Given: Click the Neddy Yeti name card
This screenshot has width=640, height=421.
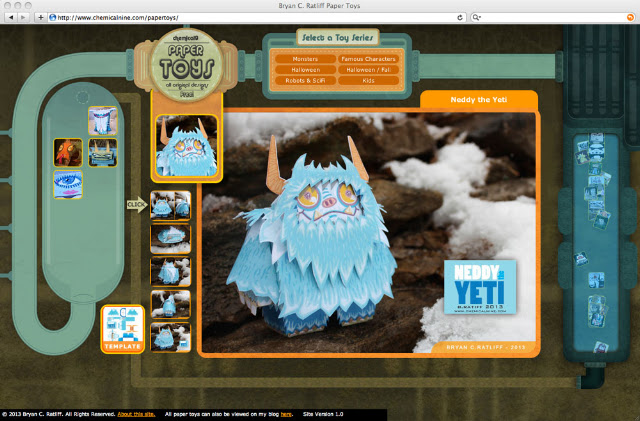Looking at the screenshot, I should coord(480,287).
